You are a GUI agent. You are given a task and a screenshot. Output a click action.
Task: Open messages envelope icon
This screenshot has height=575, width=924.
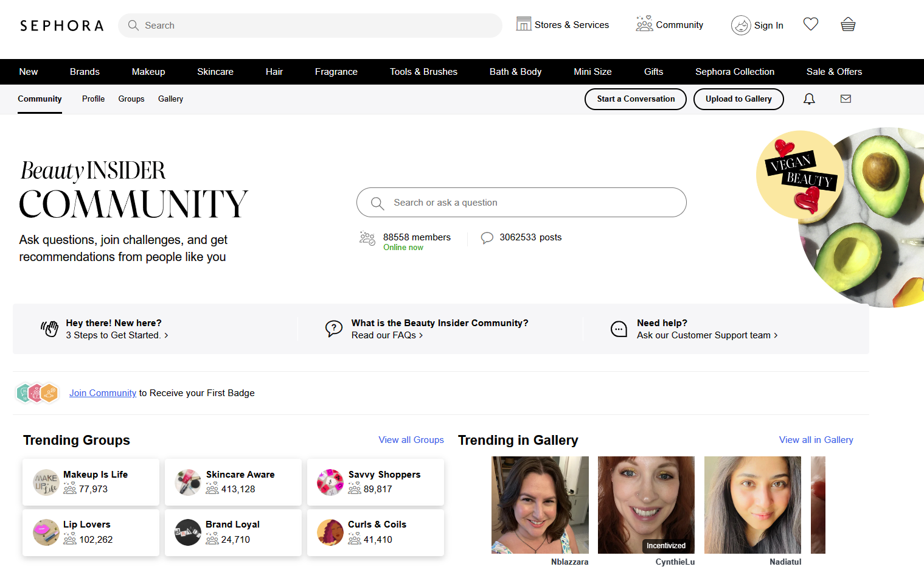coord(846,99)
